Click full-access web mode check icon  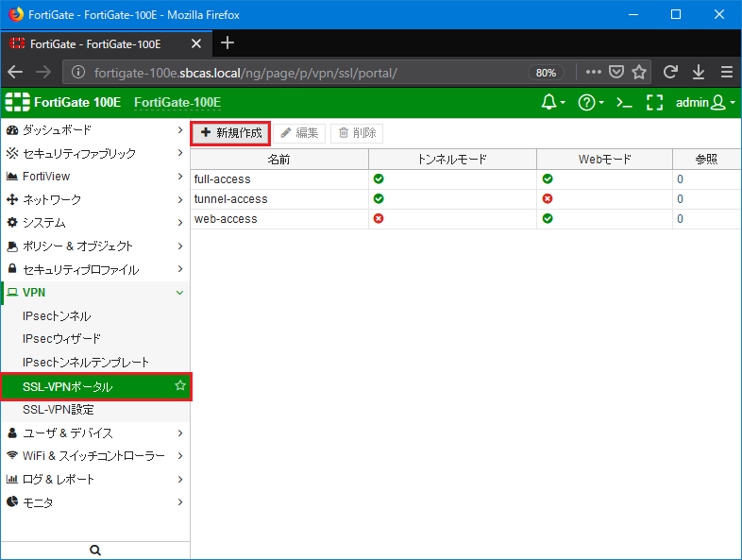548,178
